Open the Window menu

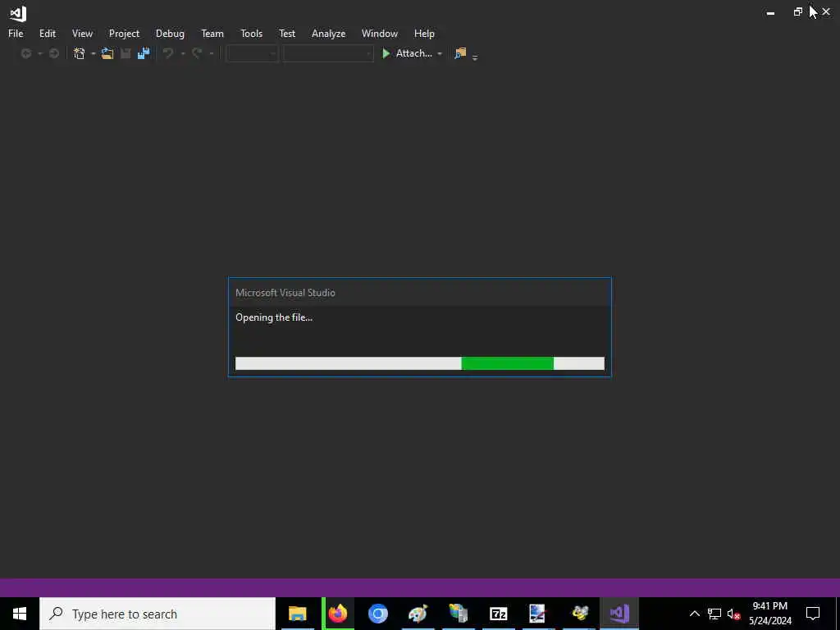click(x=379, y=33)
